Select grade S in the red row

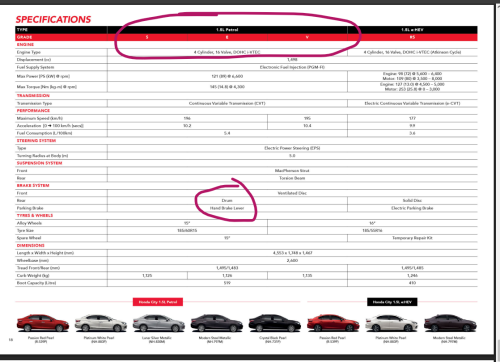[147, 37]
